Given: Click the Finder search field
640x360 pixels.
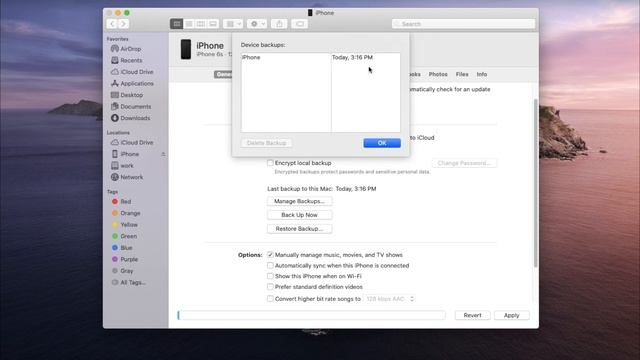Looking at the screenshot, I should pos(463,24).
